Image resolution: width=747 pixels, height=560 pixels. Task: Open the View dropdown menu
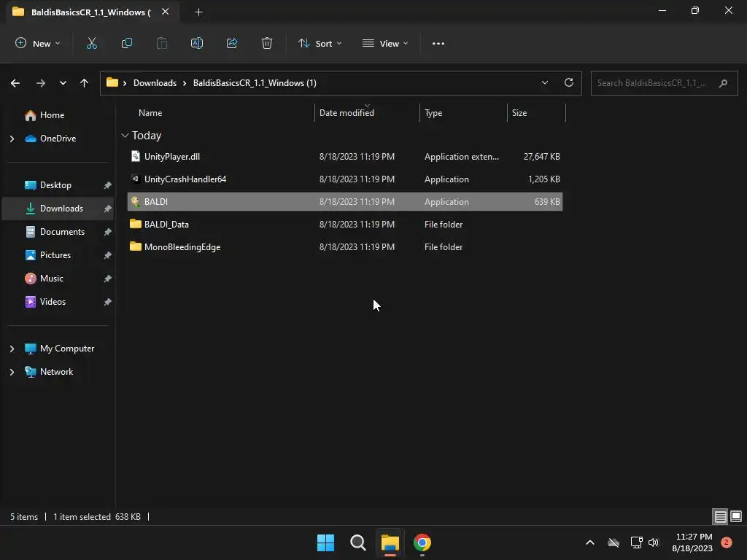click(385, 43)
